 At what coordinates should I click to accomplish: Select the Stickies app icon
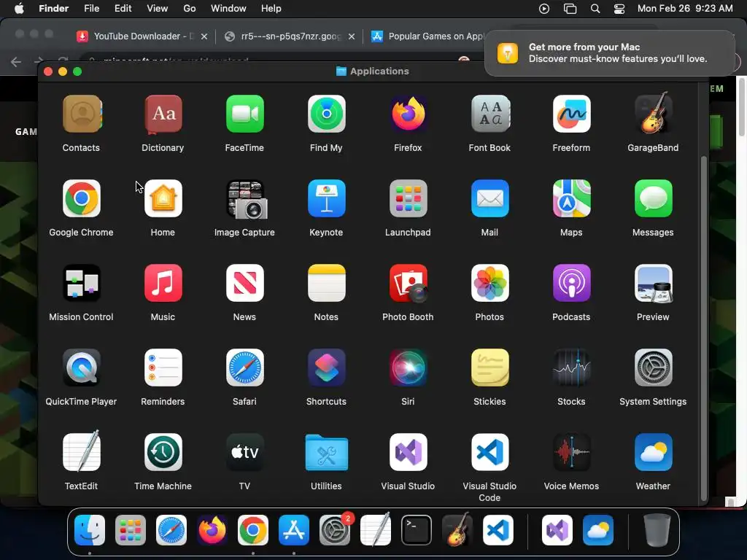(489, 367)
